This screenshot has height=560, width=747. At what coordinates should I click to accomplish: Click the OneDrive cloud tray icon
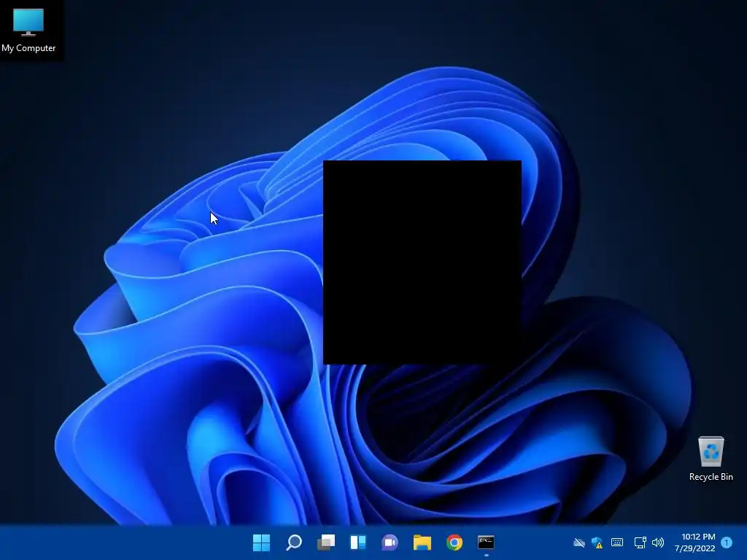578,542
